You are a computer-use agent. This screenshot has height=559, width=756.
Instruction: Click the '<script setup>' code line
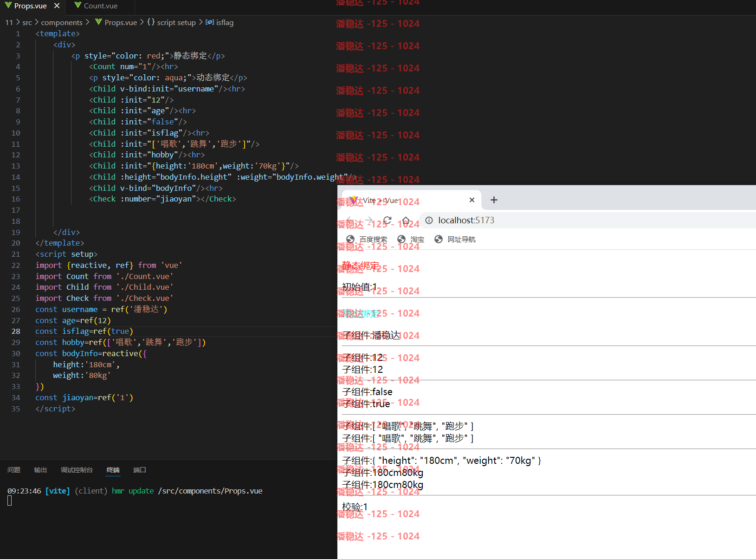(x=66, y=254)
